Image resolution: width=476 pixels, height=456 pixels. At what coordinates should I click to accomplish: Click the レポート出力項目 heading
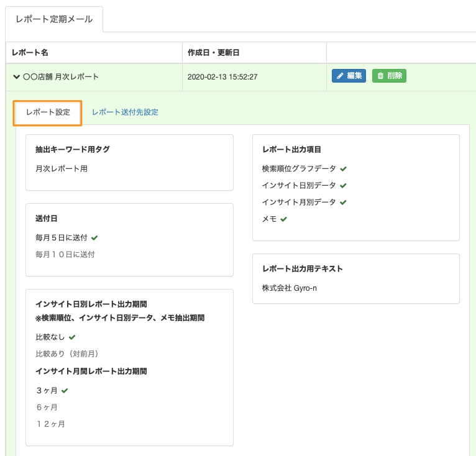(291, 149)
